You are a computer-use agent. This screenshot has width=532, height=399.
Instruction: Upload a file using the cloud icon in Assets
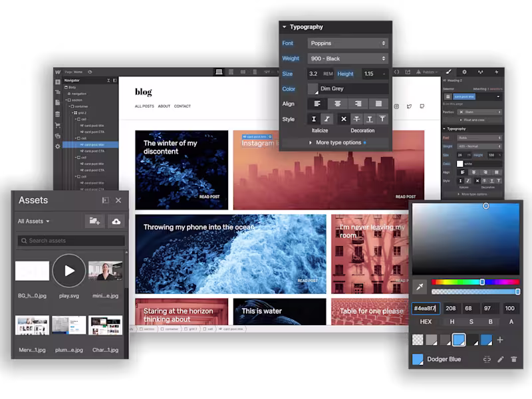[117, 221]
